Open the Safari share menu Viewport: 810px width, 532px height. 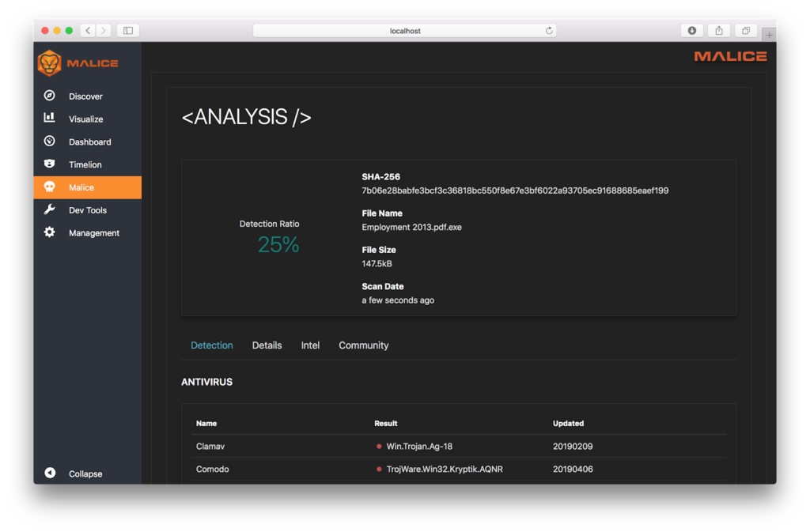point(719,31)
